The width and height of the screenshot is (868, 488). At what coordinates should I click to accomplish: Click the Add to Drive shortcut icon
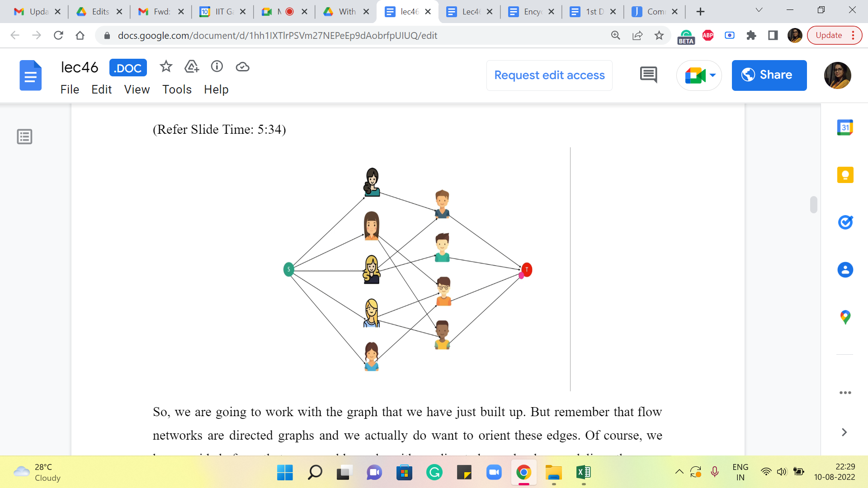192,67
